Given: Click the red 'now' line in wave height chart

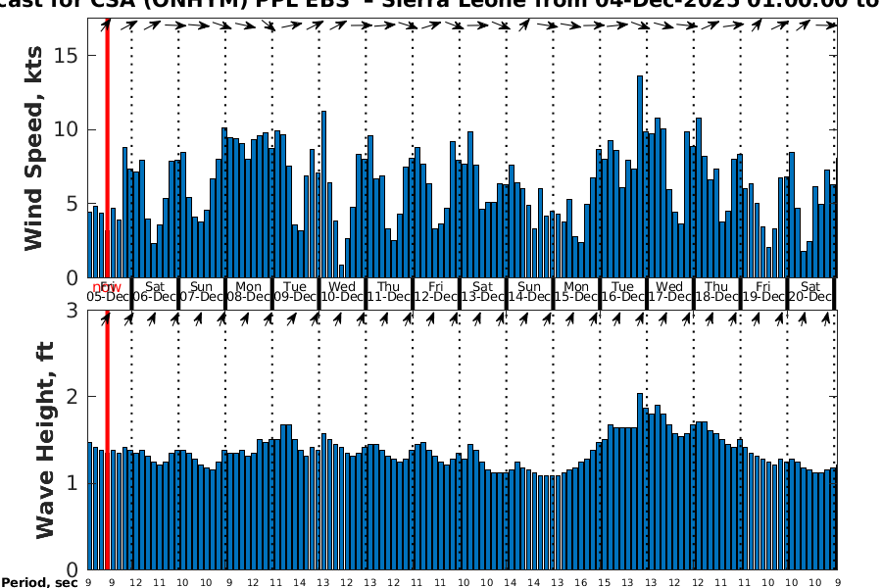Looking at the screenshot, I should tap(107, 441).
